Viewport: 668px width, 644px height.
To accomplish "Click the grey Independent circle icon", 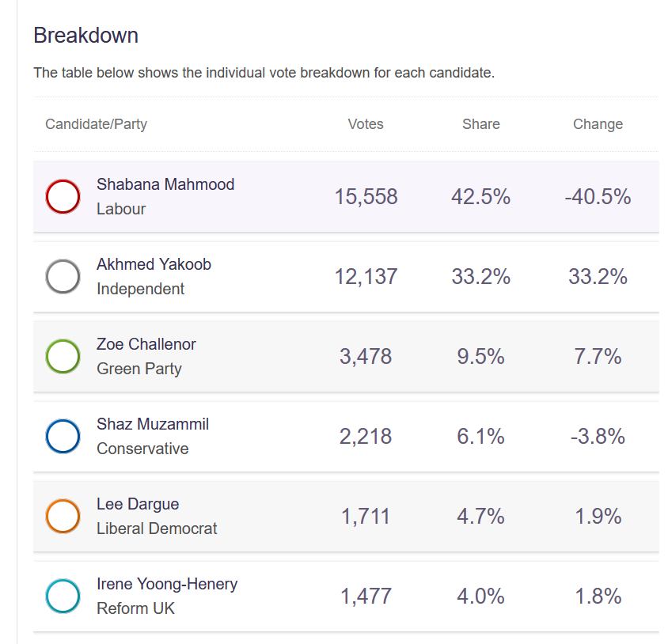I will [x=63, y=276].
